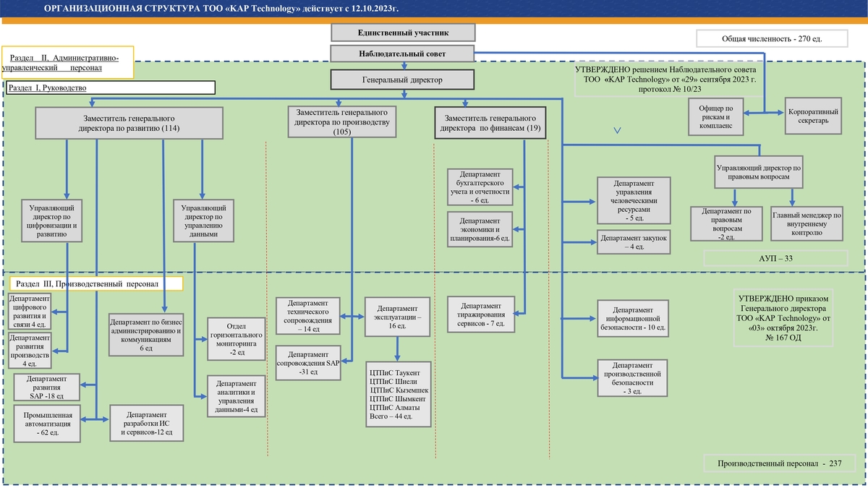The width and height of the screenshot is (868, 488).
Task: Click 'Главный менеджер по внутреннему контролю'
Action: click(x=807, y=223)
